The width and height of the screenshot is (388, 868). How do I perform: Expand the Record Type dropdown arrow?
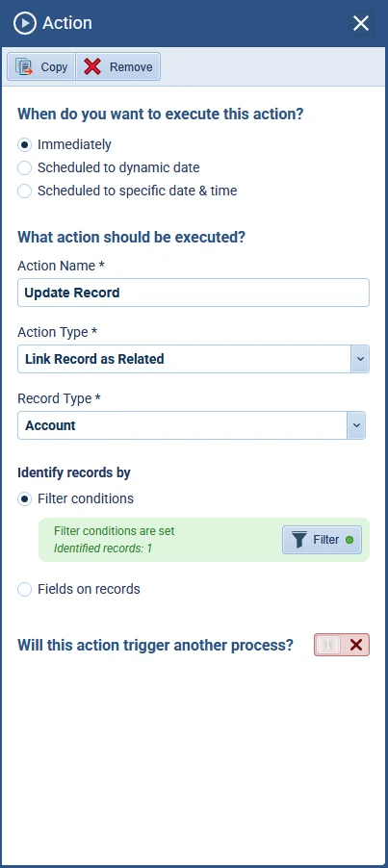pyautogui.click(x=356, y=425)
